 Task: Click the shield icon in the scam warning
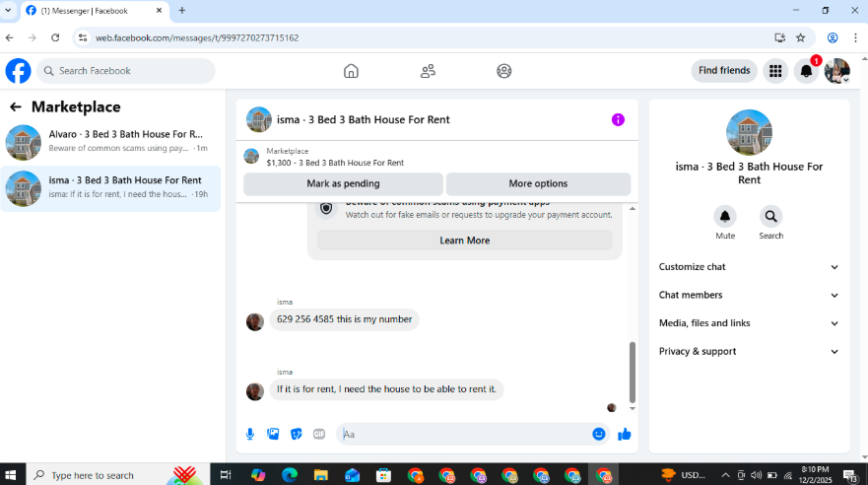pyautogui.click(x=326, y=209)
